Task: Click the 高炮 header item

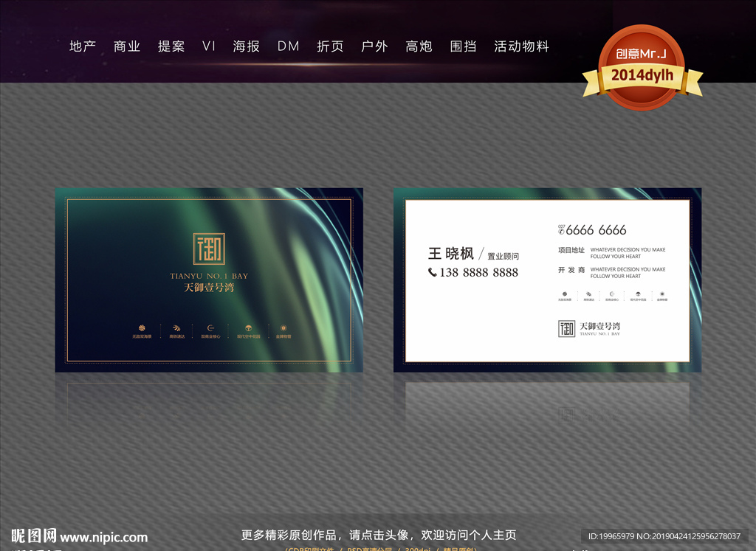Action: 419,46
